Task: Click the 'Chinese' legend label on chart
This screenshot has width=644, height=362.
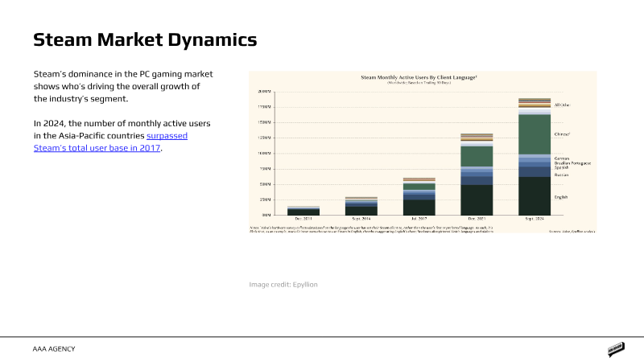Action: (x=563, y=134)
